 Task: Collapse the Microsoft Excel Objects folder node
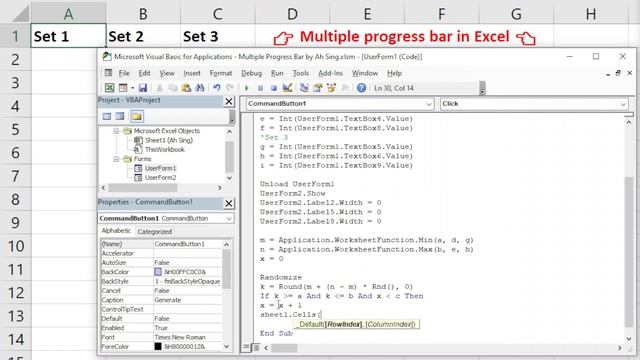point(116,131)
